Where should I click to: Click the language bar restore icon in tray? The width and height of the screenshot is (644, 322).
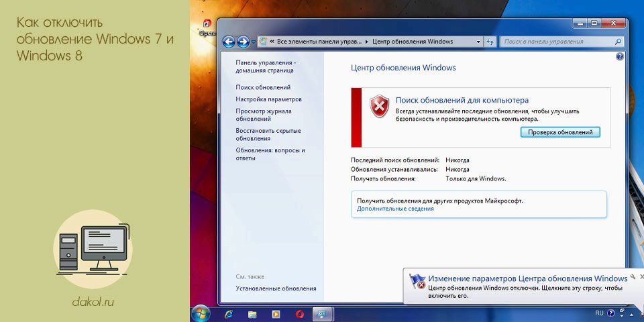point(621,311)
